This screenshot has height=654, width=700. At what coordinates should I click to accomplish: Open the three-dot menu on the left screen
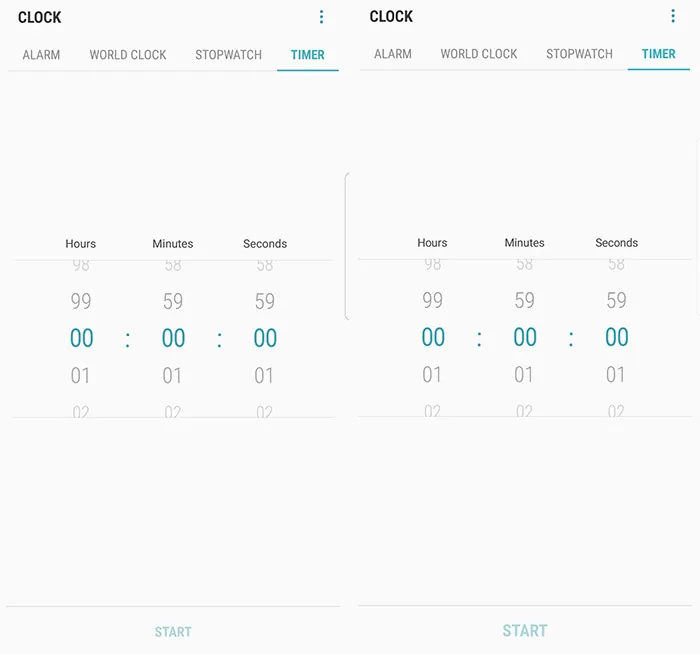coord(321,17)
